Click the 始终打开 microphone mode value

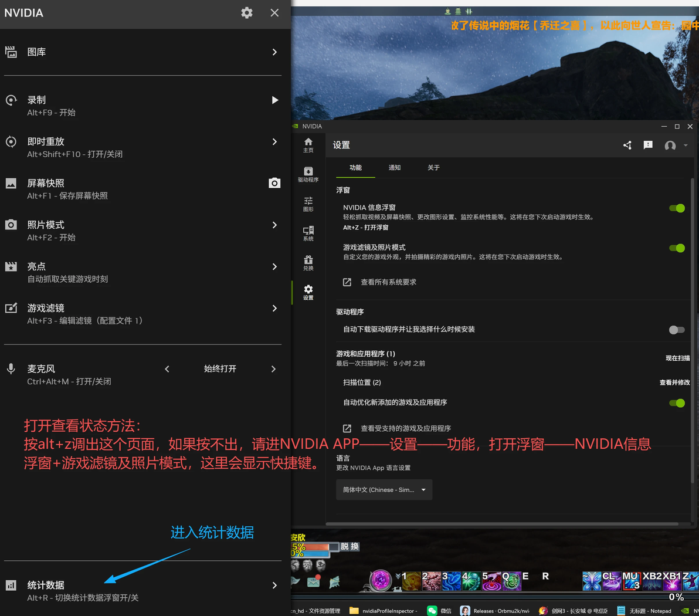pyautogui.click(x=220, y=369)
